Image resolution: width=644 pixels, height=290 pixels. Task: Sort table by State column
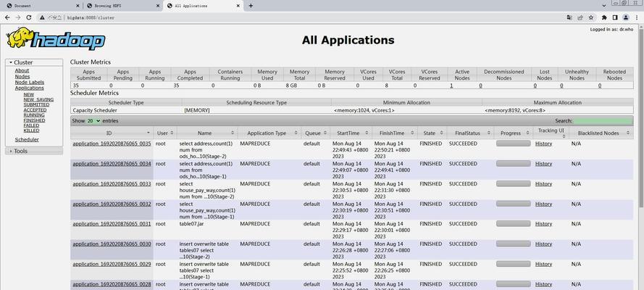pyautogui.click(x=432, y=133)
